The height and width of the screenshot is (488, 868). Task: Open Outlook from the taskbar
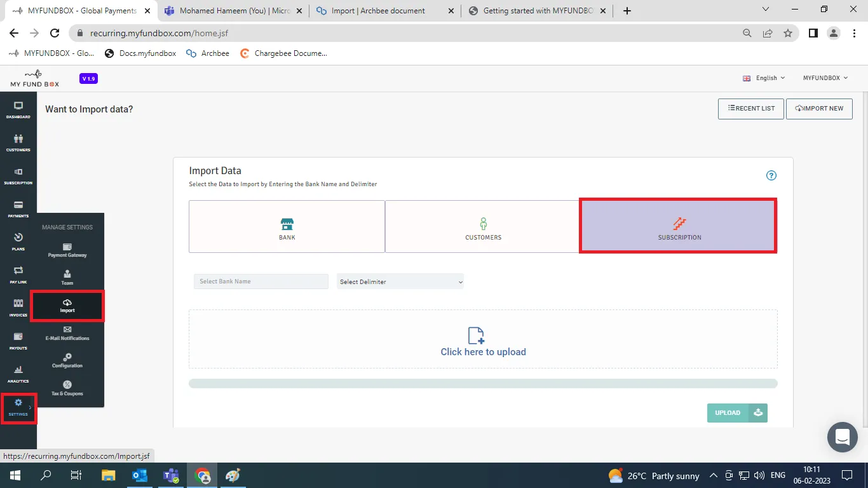coord(140,475)
